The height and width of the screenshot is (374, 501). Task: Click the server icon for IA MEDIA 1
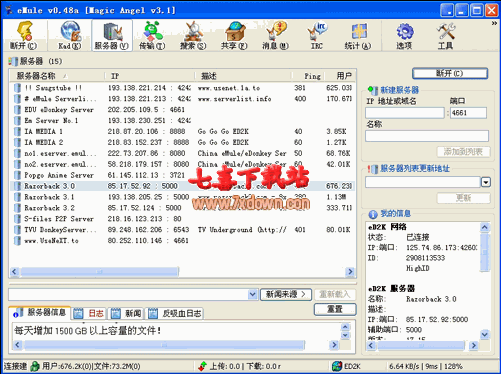click(x=17, y=131)
